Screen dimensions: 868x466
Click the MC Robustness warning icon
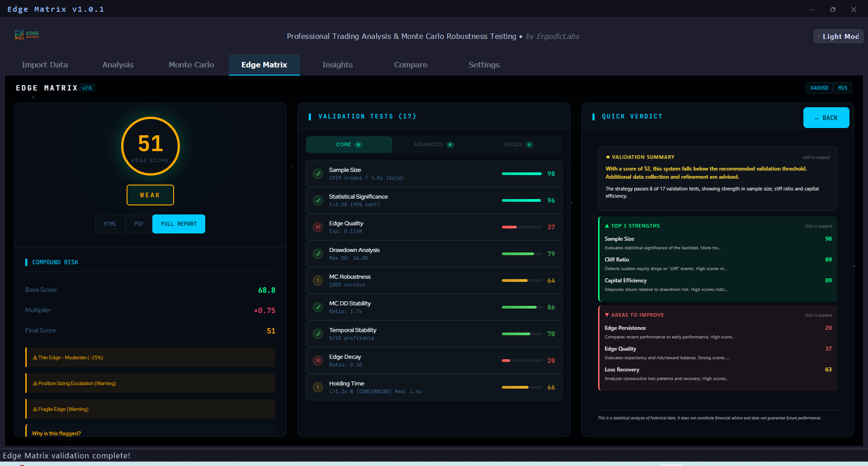tap(318, 281)
